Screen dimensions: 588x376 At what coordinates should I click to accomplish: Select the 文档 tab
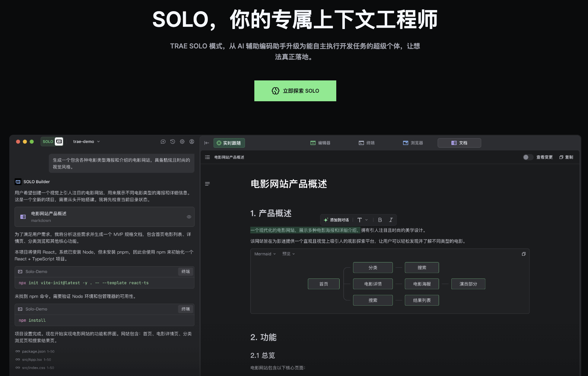tap(459, 143)
